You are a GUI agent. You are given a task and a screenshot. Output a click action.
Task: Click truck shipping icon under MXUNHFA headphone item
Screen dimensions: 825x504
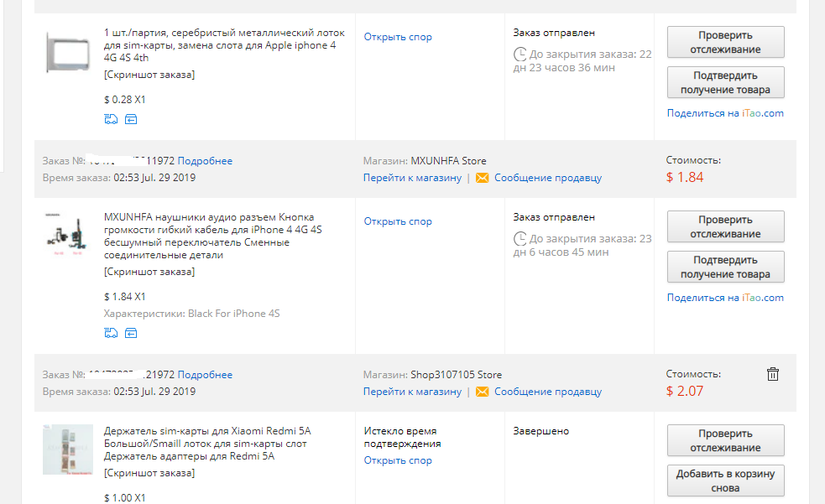point(111,333)
